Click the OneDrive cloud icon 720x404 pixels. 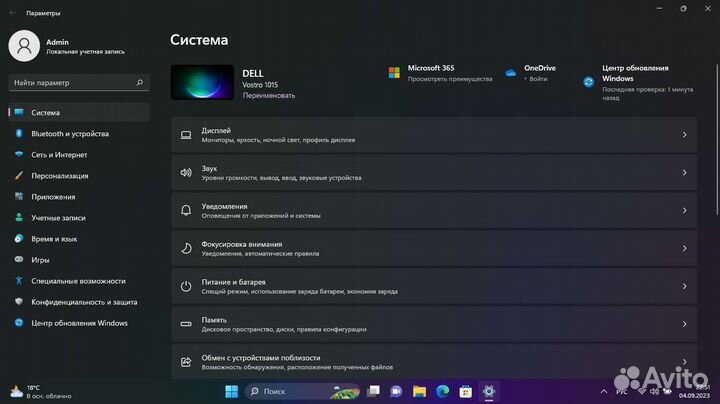(x=511, y=73)
